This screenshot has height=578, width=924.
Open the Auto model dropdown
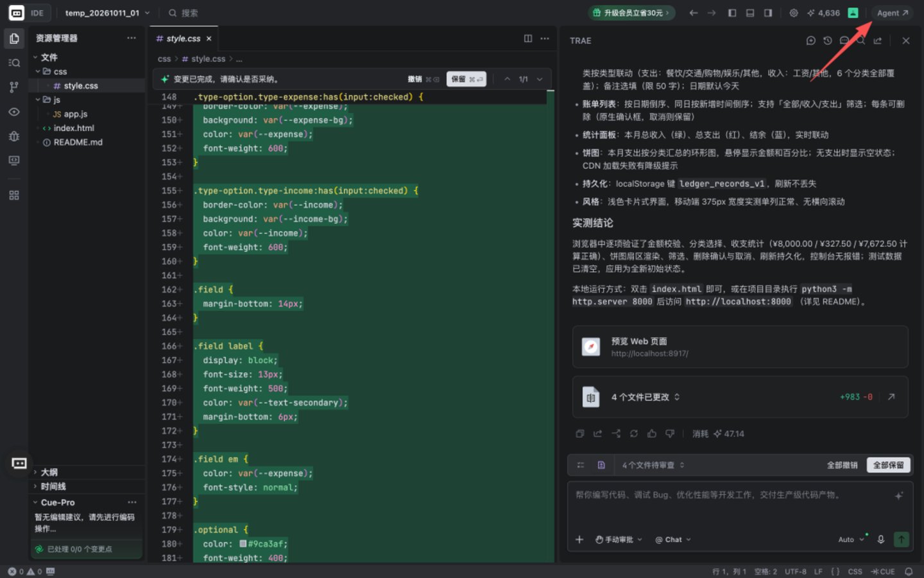click(x=851, y=539)
